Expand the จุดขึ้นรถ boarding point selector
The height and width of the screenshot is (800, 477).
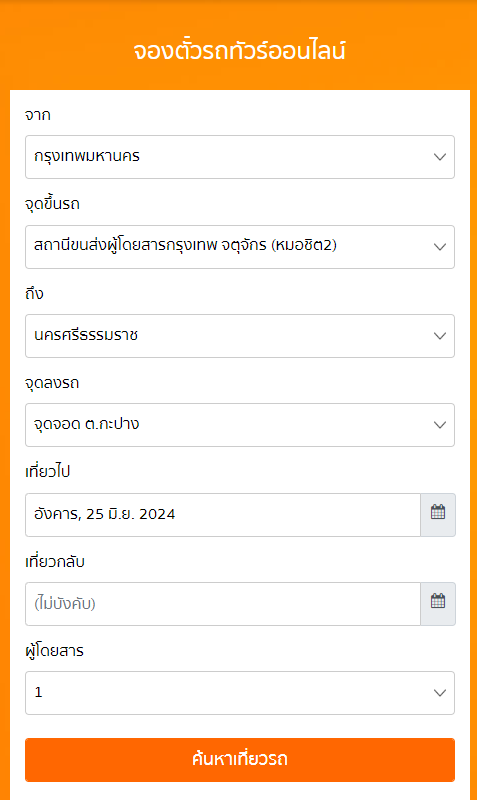pyautogui.click(x=240, y=246)
